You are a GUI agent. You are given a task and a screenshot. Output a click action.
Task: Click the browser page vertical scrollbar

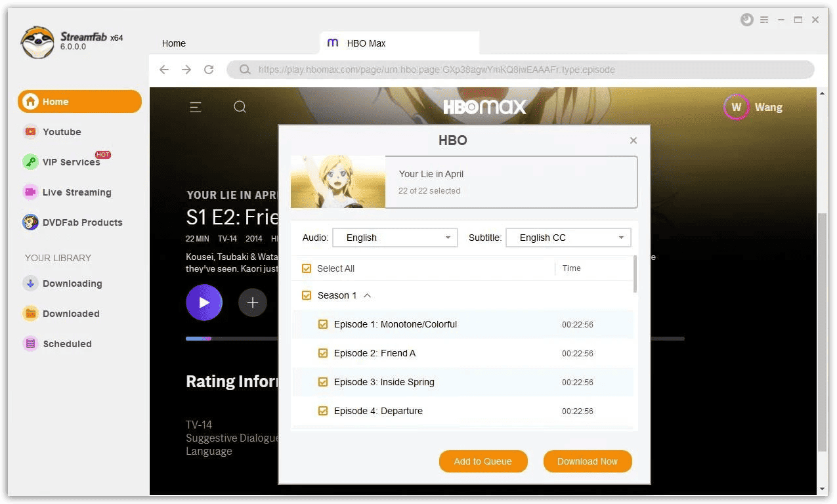(823, 331)
